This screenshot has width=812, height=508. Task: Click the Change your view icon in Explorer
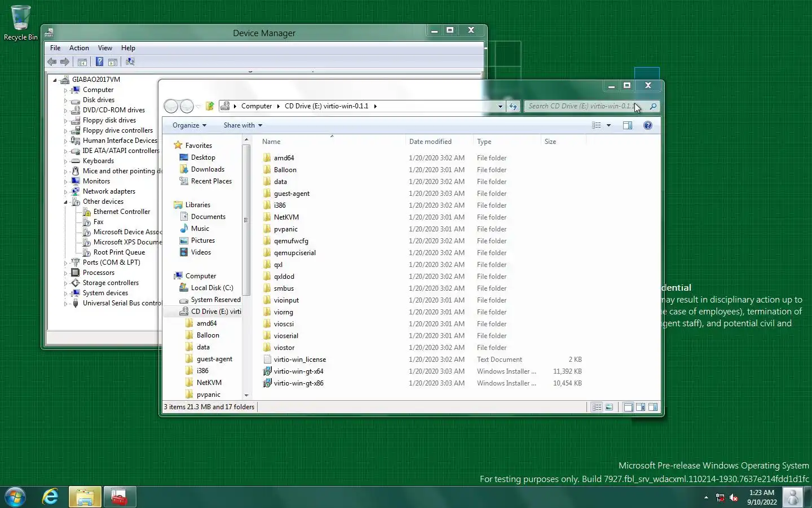click(597, 125)
